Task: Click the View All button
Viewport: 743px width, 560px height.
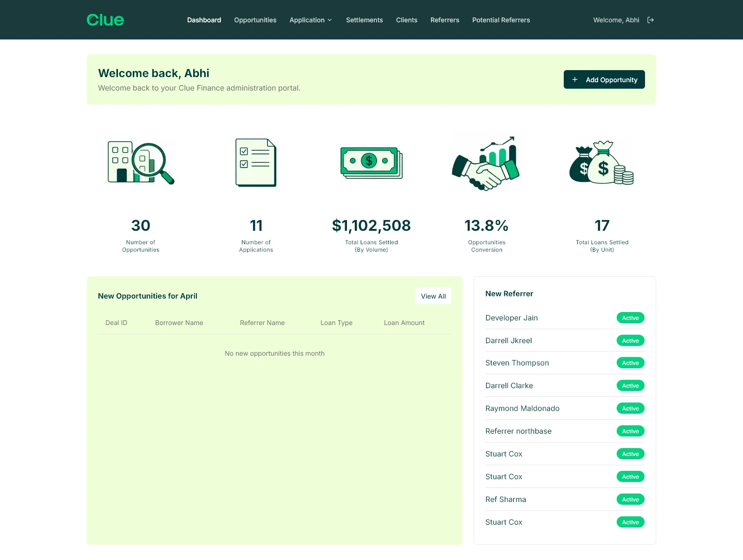Action: pos(433,296)
